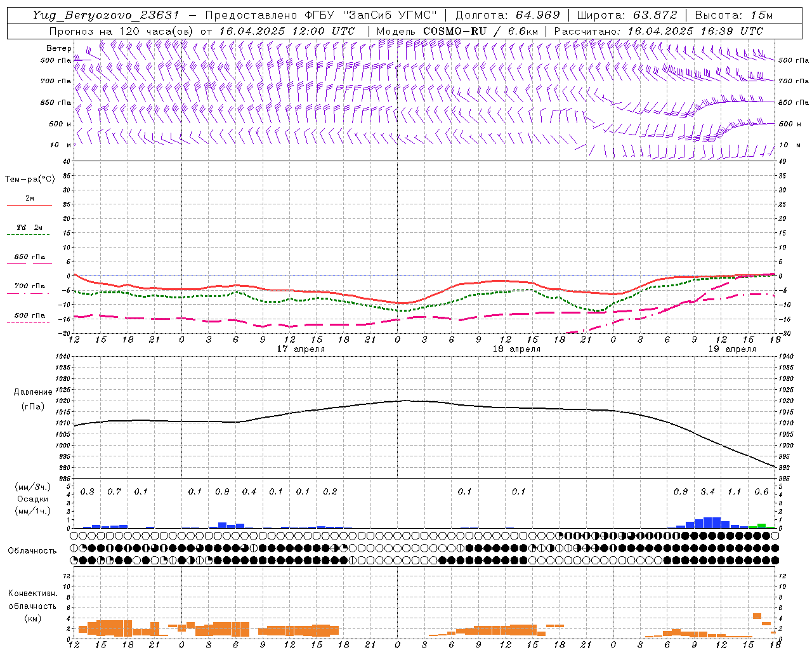Click the Td 2м dew point legend entry
Screen dimensions: 812x650
coord(29,227)
